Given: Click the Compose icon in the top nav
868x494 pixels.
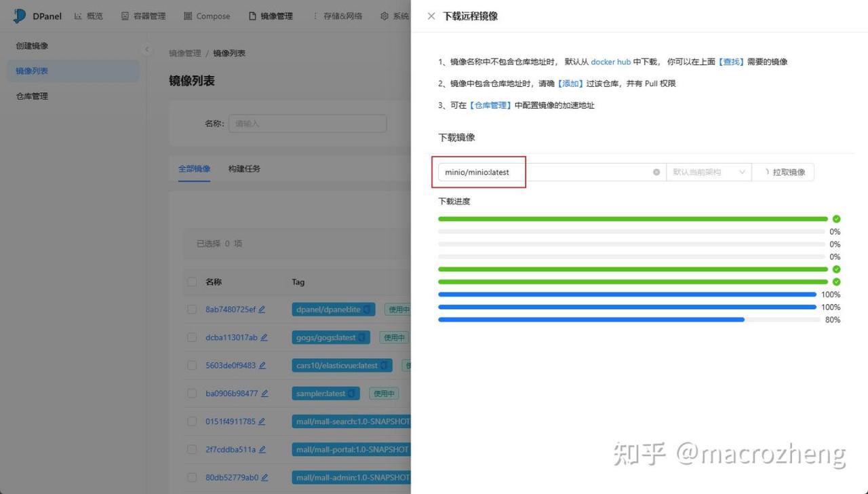Looking at the screenshot, I should click(188, 16).
